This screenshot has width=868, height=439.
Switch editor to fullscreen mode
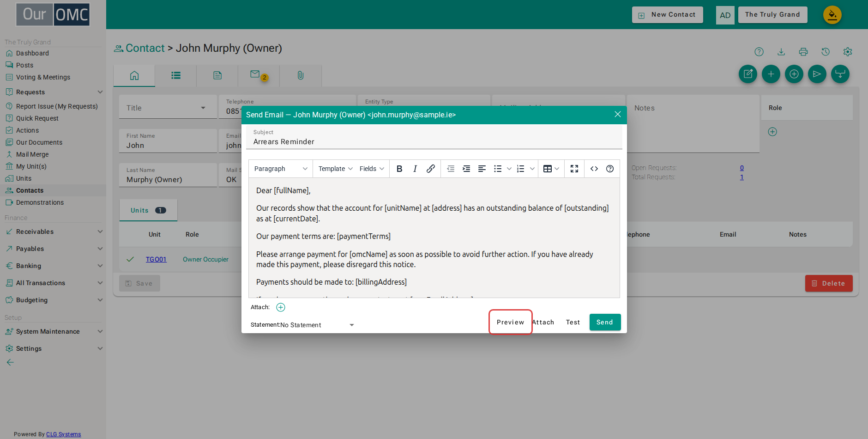[x=574, y=169]
